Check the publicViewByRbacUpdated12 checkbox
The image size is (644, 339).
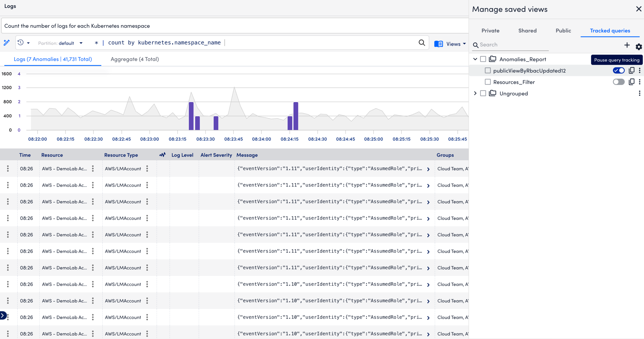488,70
